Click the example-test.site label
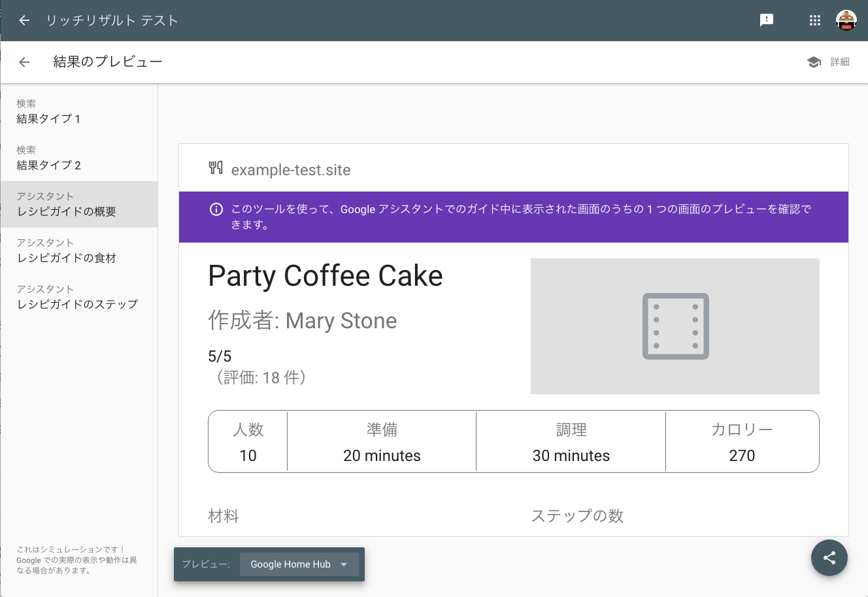 291,170
